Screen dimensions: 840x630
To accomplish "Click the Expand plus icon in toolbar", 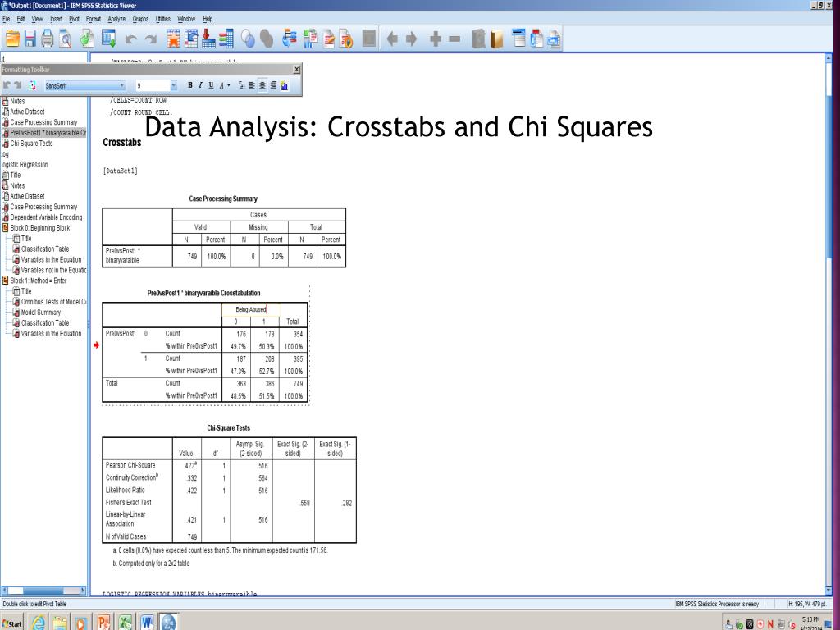I will (x=436, y=39).
